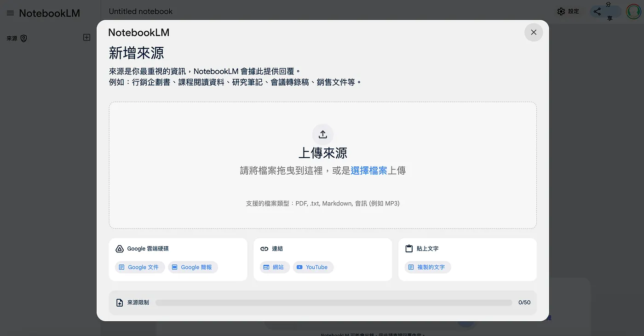Click supported file types text
Image resolution: width=644 pixels, height=336 pixels.
323,203
